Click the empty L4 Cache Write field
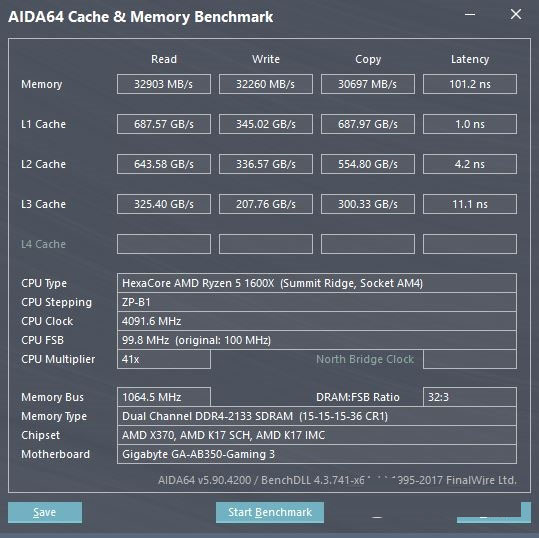Image resolution: width=539 pixels, height=538 pixels. [x=266, y=244]
